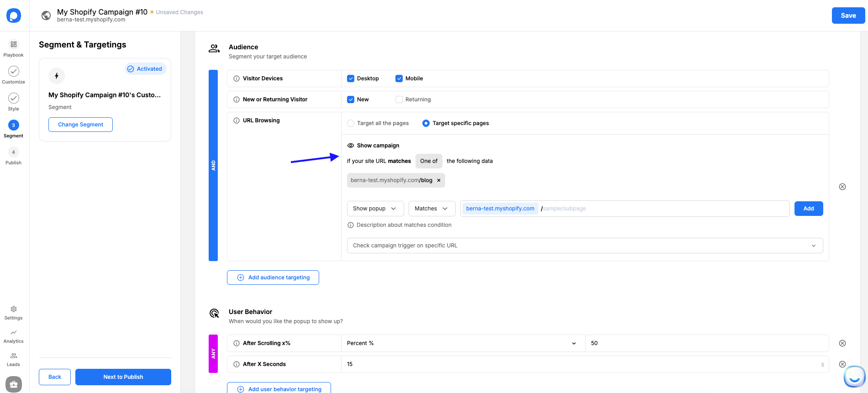Enable the Returning visitor checkbox

point(399,100)
